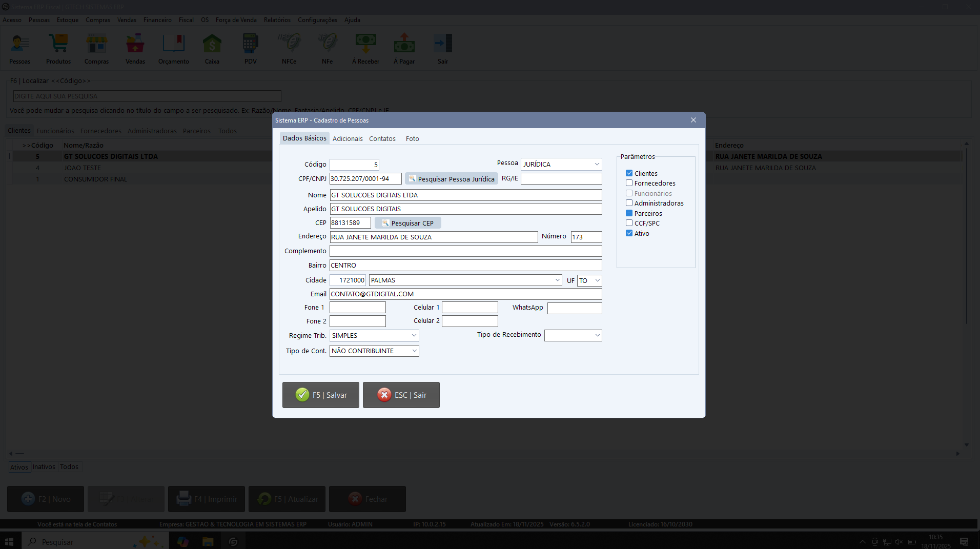
Task: Toggle the Ativo checkbox
Action: (x=629, y=233)
